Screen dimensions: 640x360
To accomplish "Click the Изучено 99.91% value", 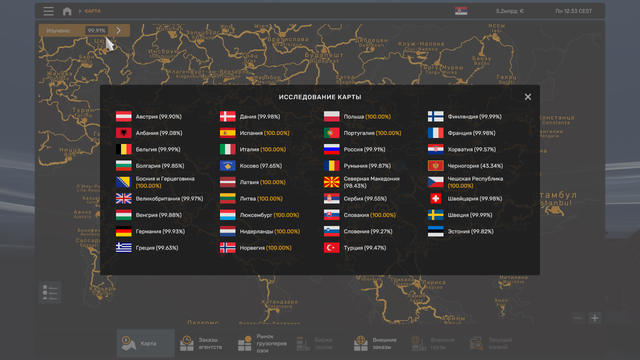I will 96,30.
